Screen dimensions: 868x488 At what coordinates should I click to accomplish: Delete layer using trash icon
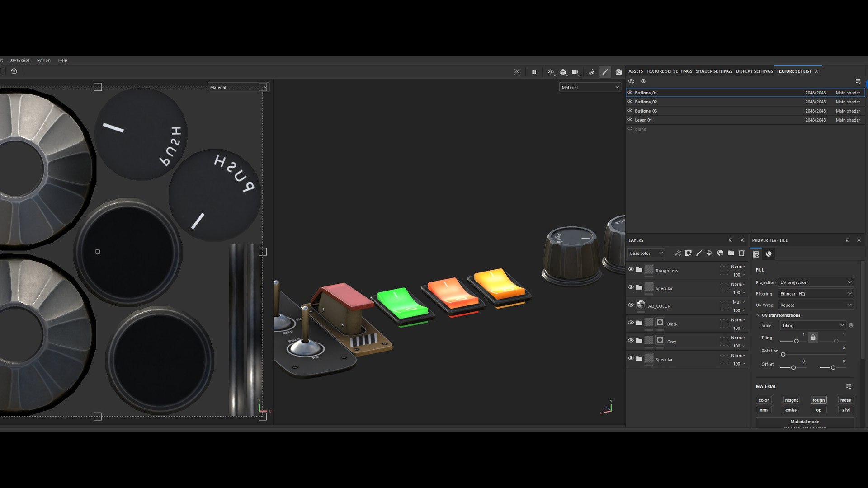741,253
